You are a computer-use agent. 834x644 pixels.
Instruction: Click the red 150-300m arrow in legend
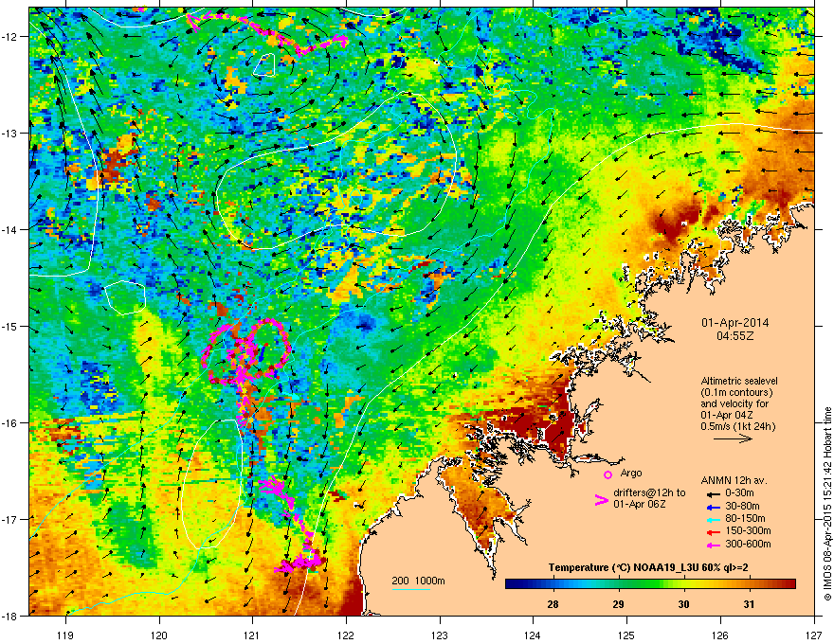[x=712, y=532]
